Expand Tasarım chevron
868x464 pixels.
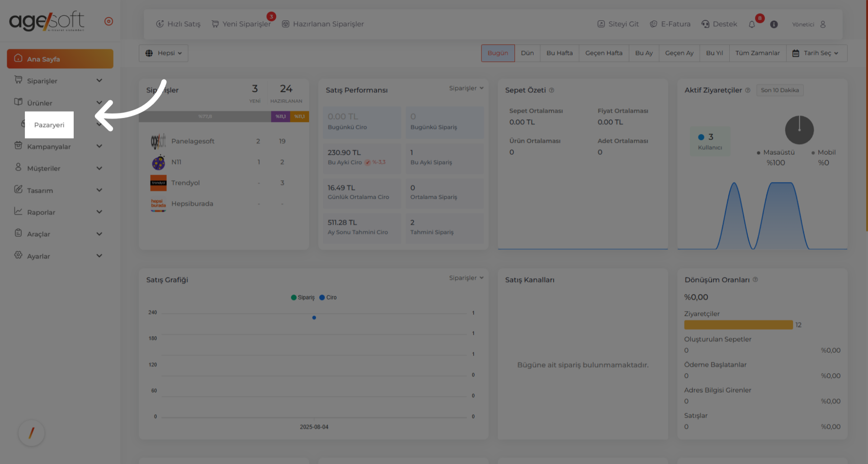99,190
